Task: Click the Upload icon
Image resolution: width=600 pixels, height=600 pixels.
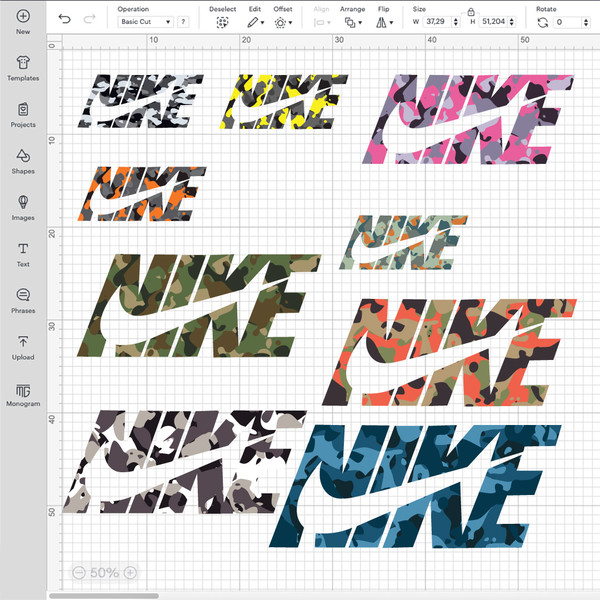Action: [23, 341]
